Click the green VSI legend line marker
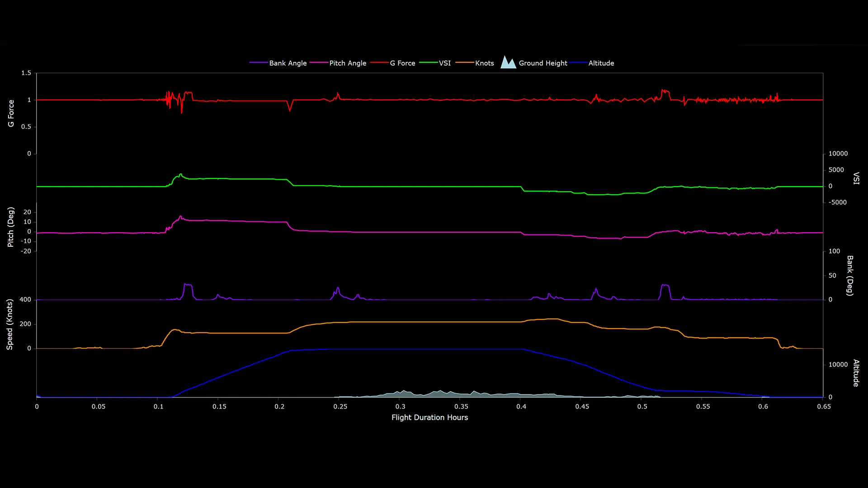The image size is (868, 488). click(429, 63)
